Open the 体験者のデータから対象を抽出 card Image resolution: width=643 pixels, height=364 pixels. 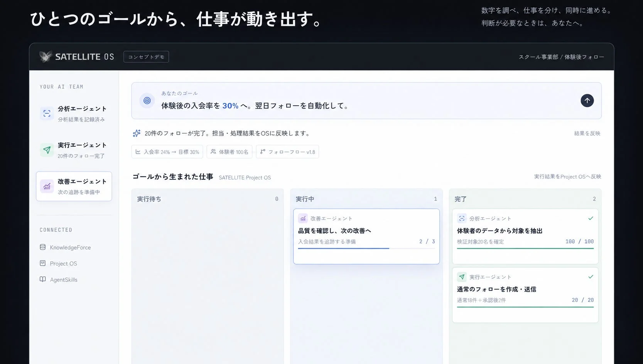point(525,236)
